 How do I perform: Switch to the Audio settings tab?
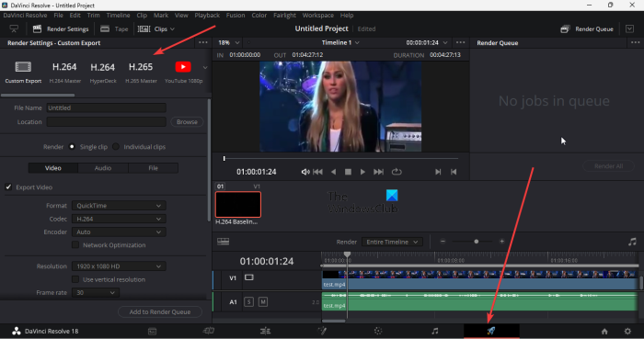click(x=103, y=168)
